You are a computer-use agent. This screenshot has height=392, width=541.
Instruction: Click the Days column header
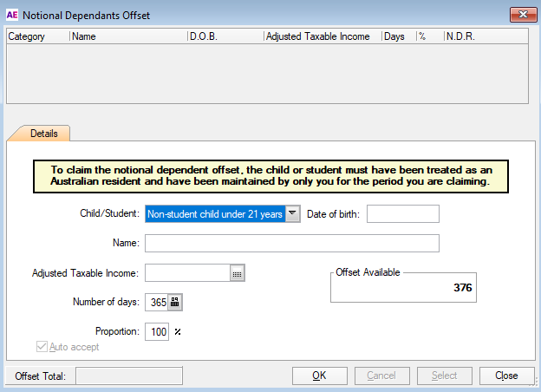[x=397, y=37]
